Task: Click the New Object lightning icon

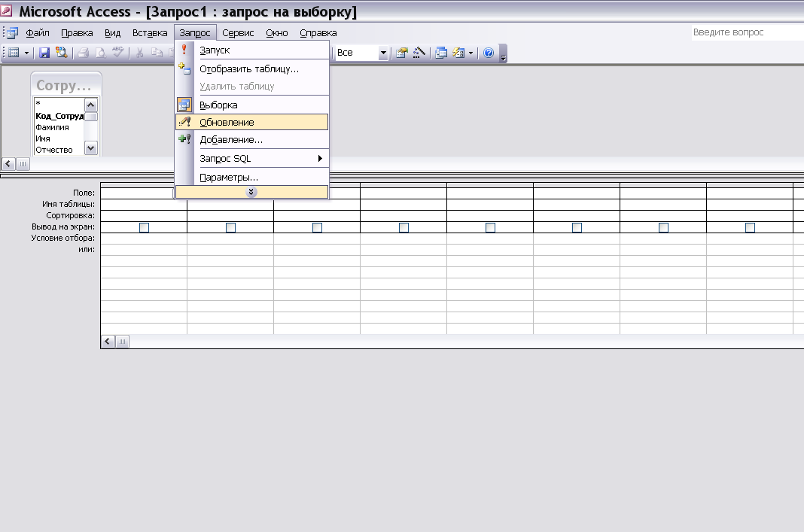Action: [x=459, y=53]
